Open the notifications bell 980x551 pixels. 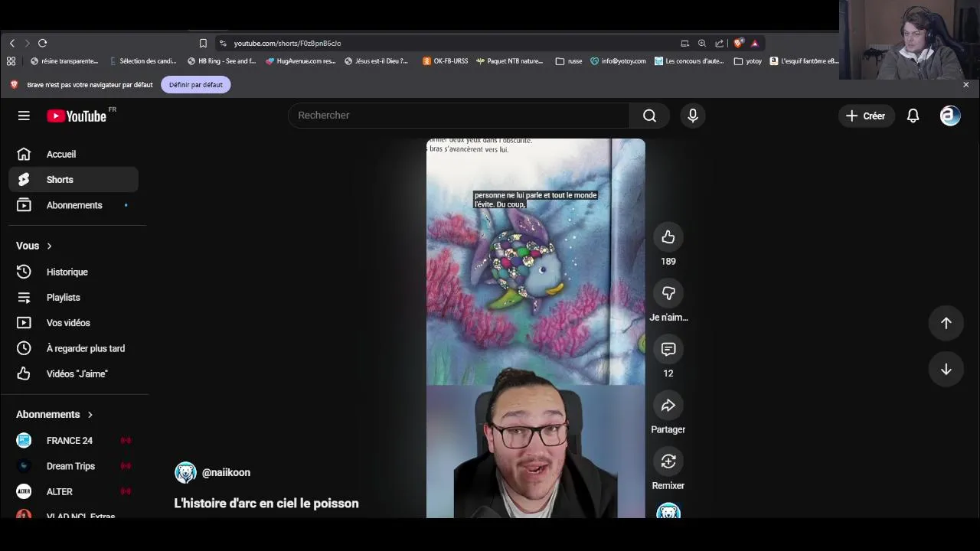click(x=913, y=116)
